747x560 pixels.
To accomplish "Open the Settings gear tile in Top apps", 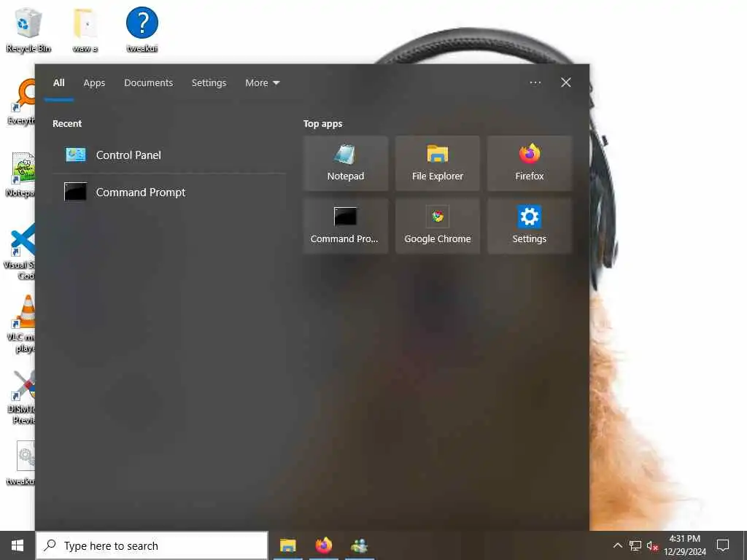I will tap(530, 226).
